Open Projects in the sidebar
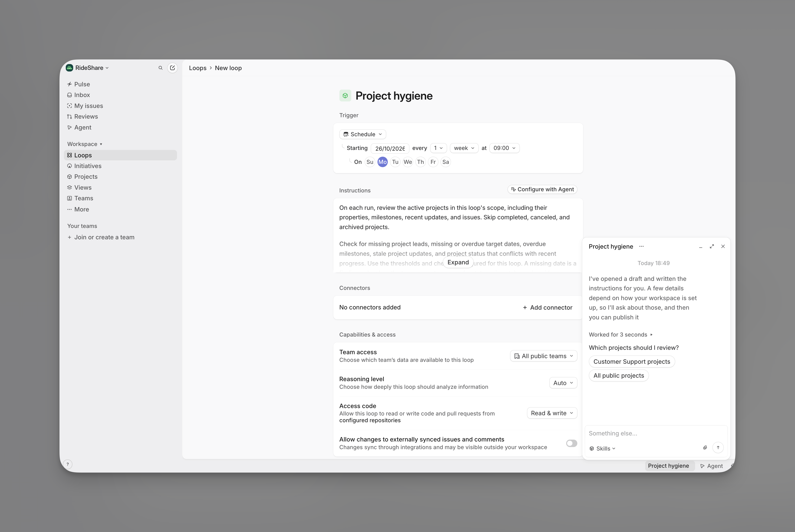 (121, 176)
